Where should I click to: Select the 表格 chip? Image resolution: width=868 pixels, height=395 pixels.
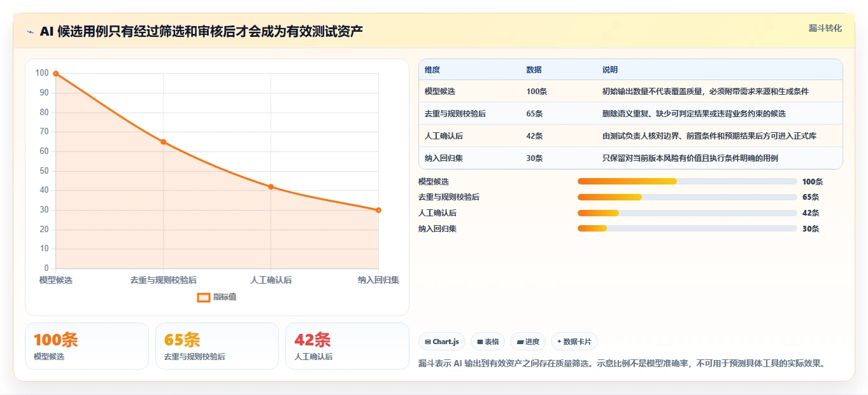click(x=488, y=342)
